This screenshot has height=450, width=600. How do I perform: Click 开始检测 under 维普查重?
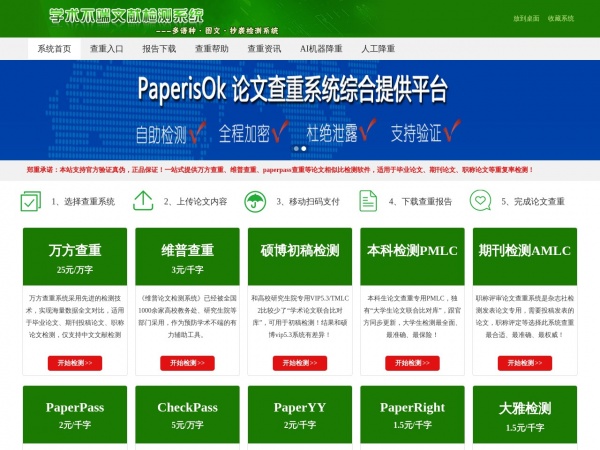(x=188, y=363)
